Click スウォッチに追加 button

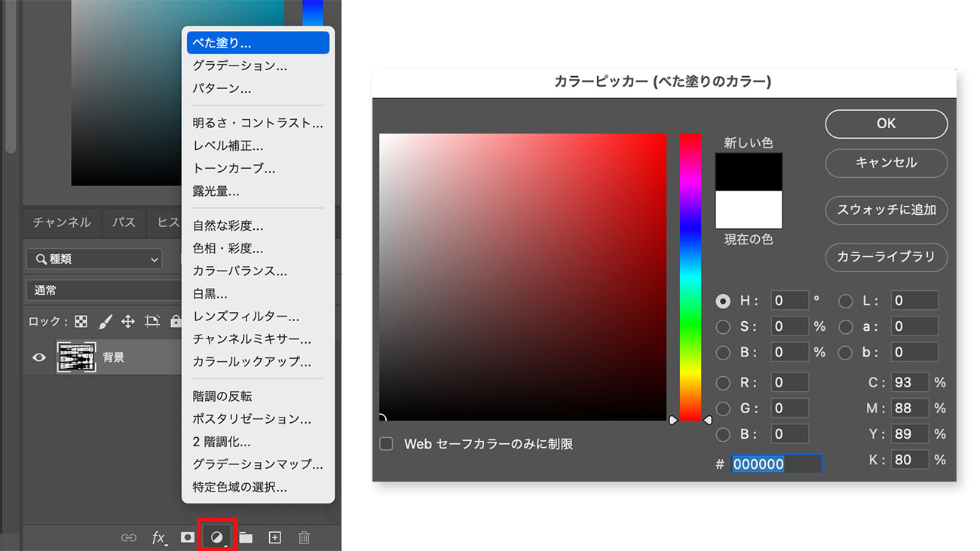[887, 210]
